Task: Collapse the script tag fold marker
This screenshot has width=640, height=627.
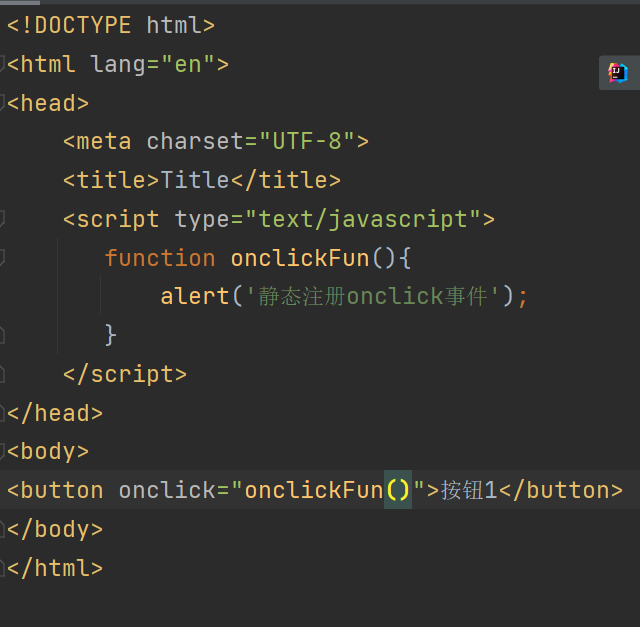Action: coord(3,219)
